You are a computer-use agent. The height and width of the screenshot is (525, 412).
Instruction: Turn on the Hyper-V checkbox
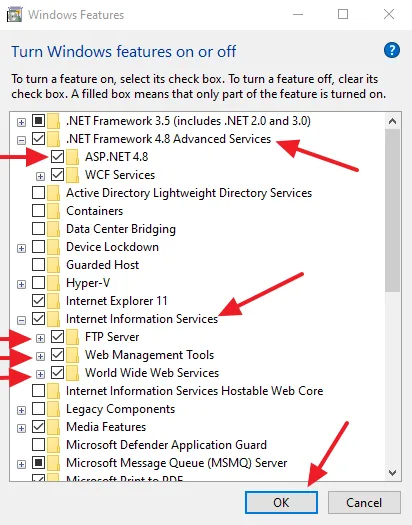(38, 283)
